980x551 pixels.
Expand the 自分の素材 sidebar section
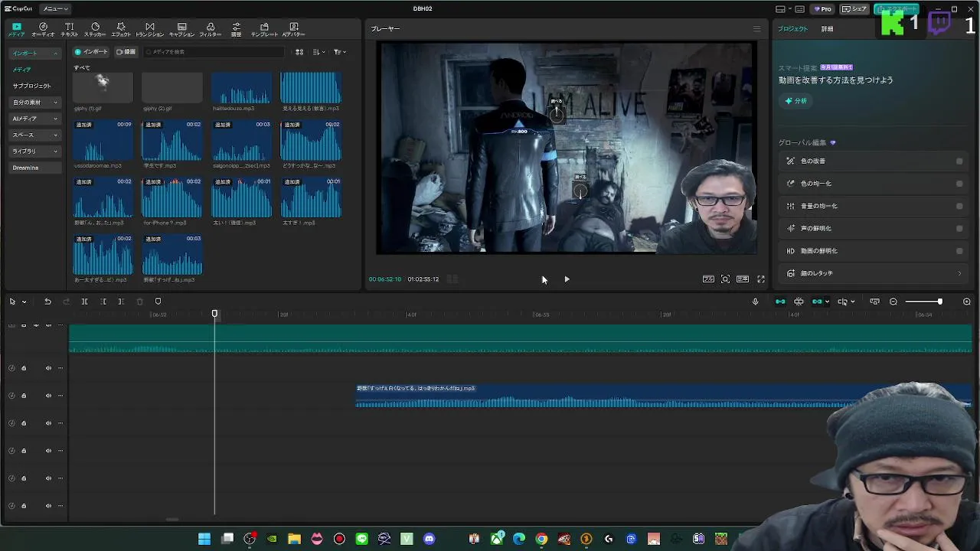click(x=34, y=103)
